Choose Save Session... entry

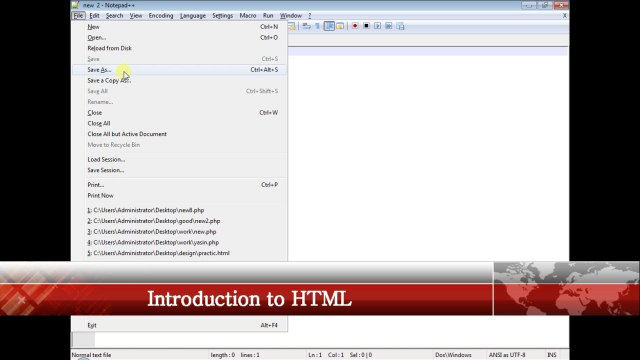pos(180,170)
